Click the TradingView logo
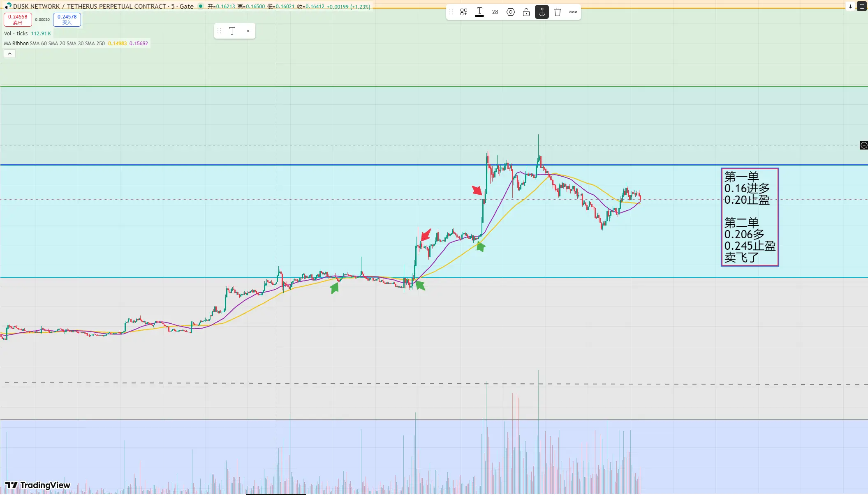The height and width of the screenshot is (495, 868). 38,485
